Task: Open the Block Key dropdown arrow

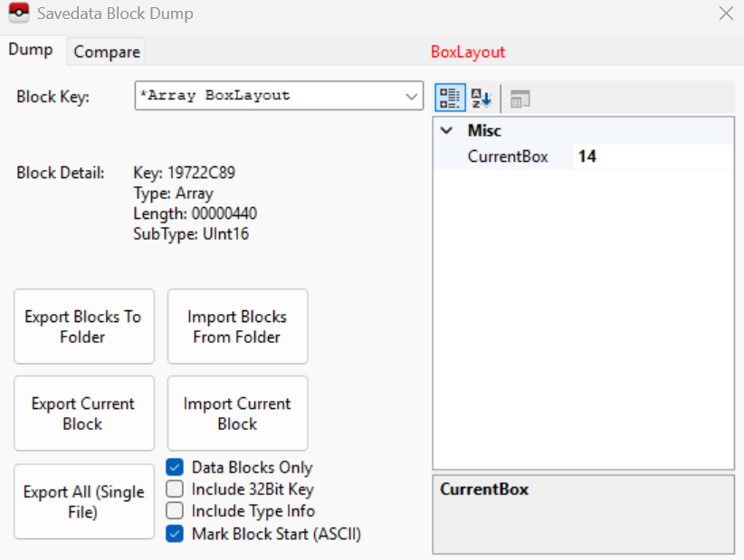Action: [x=411, y=96]
